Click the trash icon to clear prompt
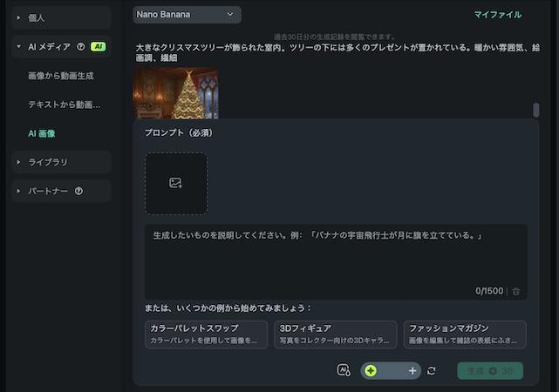 (x=516, y=291)
